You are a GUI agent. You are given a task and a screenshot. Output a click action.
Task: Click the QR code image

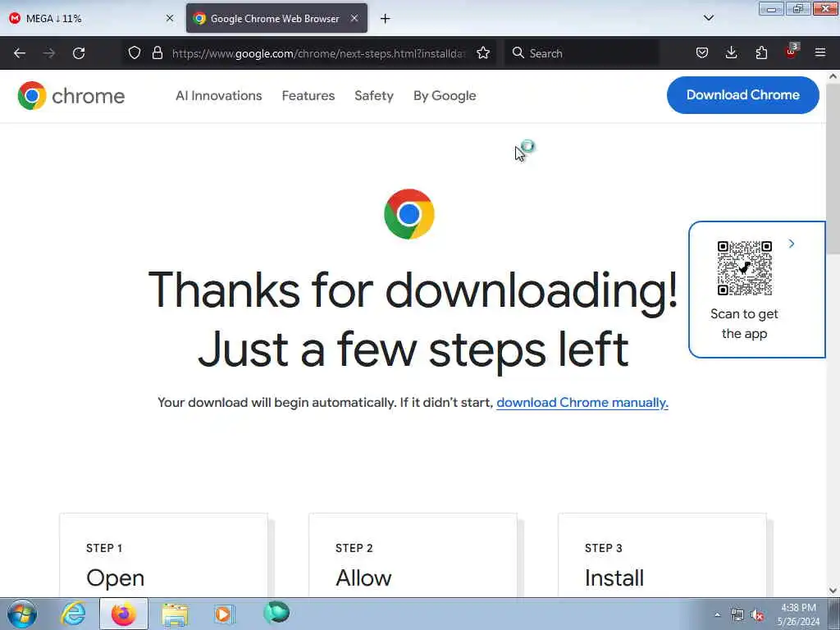pos(745,268)
